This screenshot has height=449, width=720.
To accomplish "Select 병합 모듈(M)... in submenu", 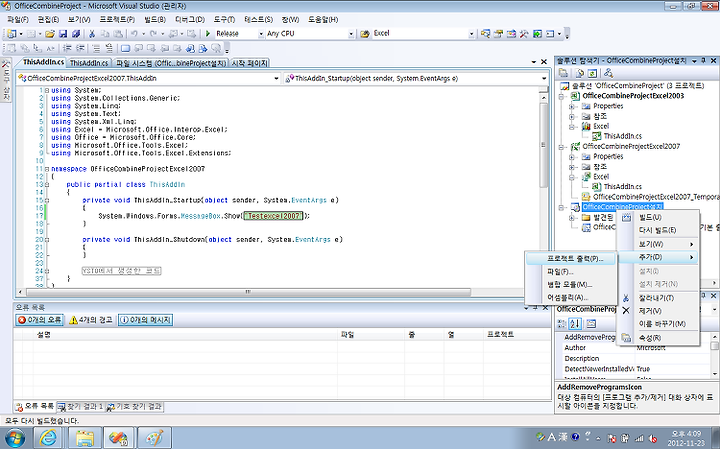I will [569, 285].
